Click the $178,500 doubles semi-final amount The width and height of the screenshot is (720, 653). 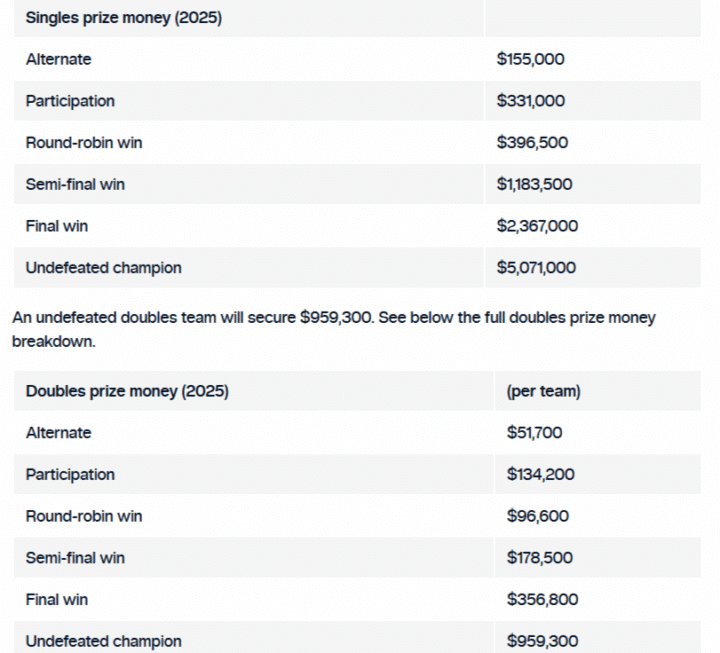tap(540, 558)
